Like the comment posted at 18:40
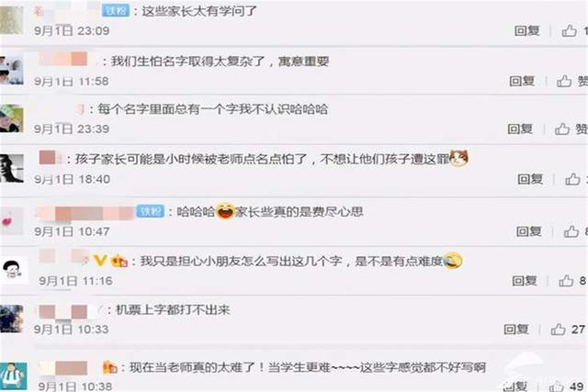The width and height of the screenshot is (588, 392). pyautogui.click(x=572, y=179)
